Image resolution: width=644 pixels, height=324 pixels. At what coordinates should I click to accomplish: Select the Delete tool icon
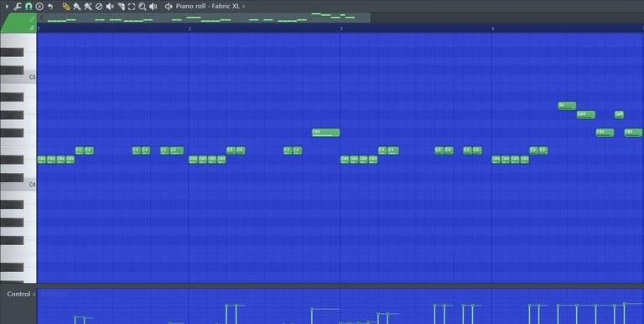[x=99, y=6]
